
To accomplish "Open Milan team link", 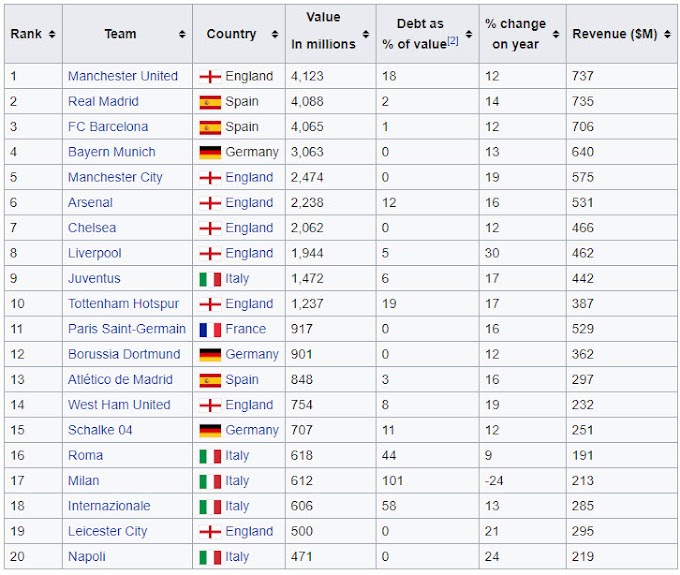I will point(84,480).
